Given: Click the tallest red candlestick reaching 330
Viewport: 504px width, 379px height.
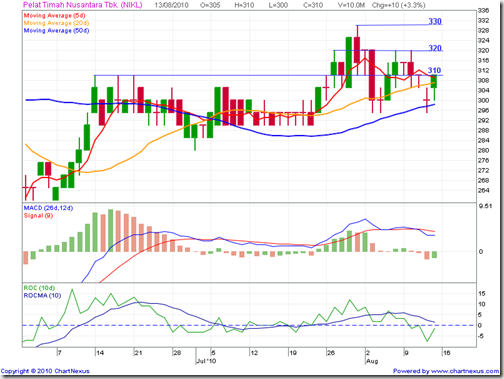Looking at the screenshot, I should pos(357,50).
